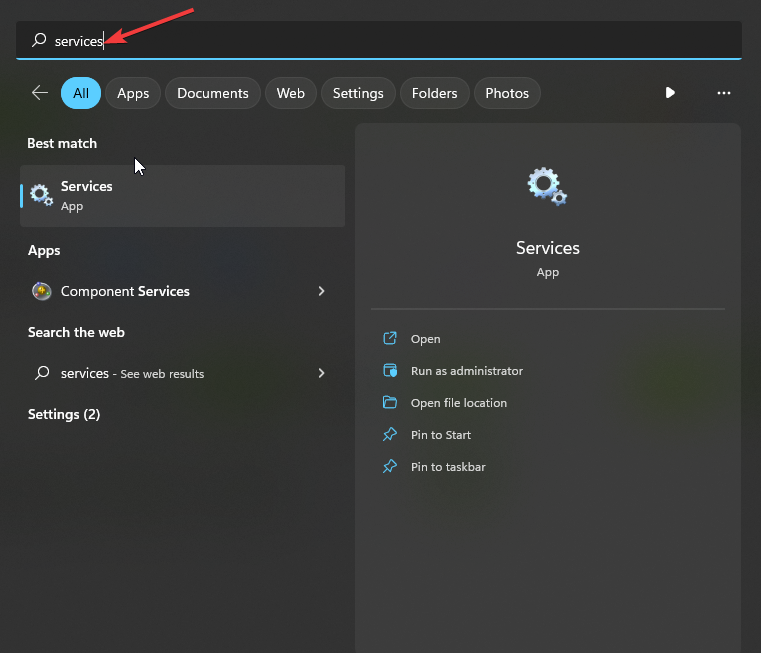Image resolution: width=761 pixels, height=653 pixels.
Task: Click the search box containing 'services'
Action: tap(379, 40)
